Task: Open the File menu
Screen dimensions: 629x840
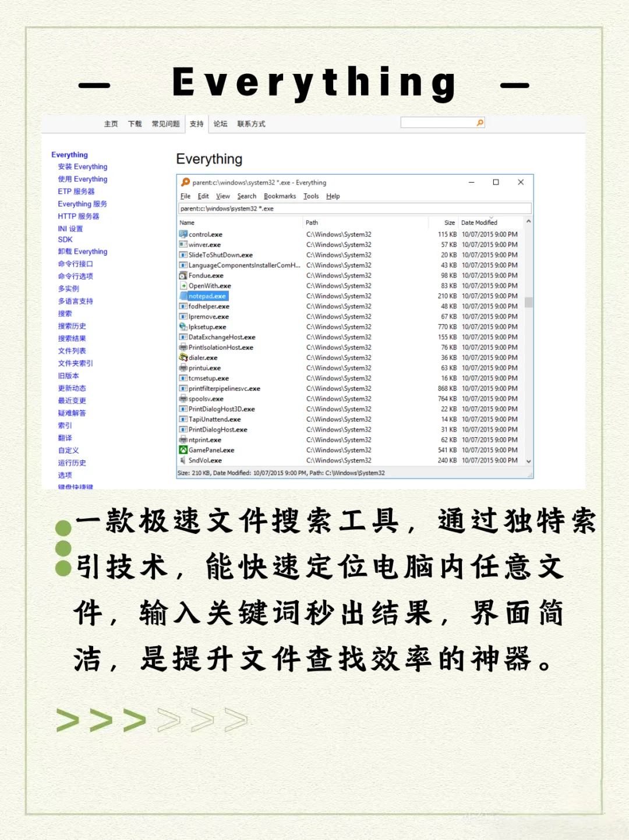Action: [x=185, y=196]
